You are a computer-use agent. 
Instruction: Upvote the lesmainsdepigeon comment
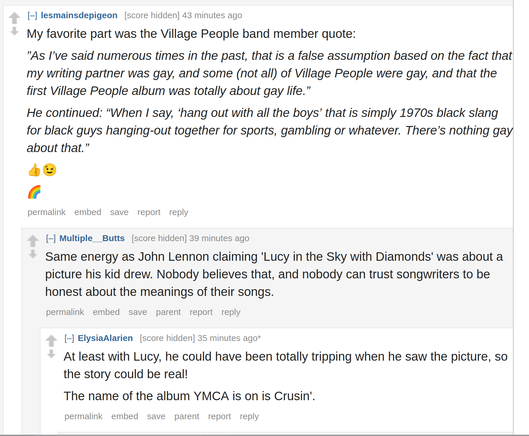click(14, 18)
